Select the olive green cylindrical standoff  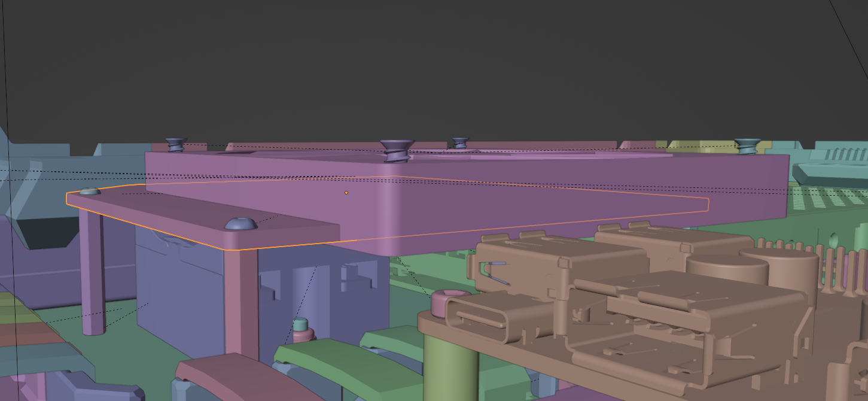pos(451,368)
